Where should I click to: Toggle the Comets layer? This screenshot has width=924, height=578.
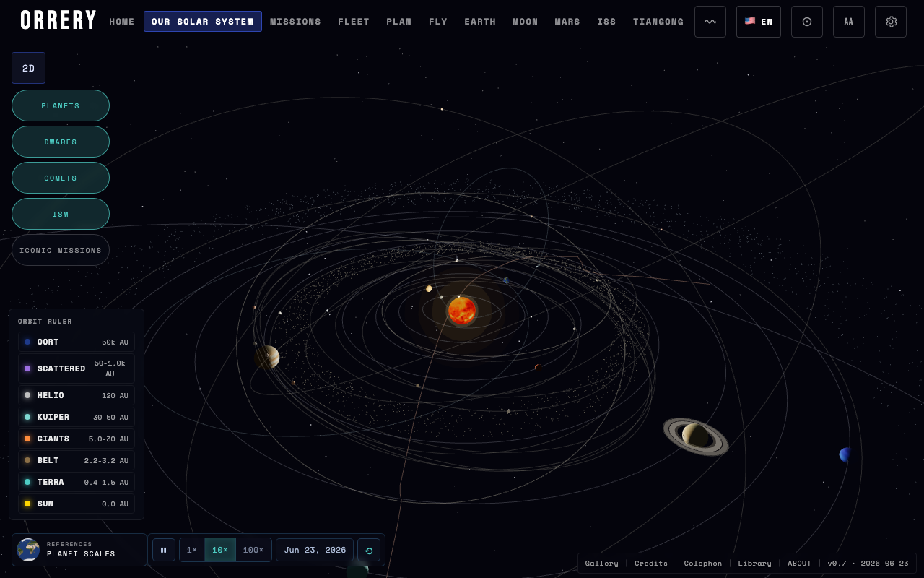pos(61,178)
